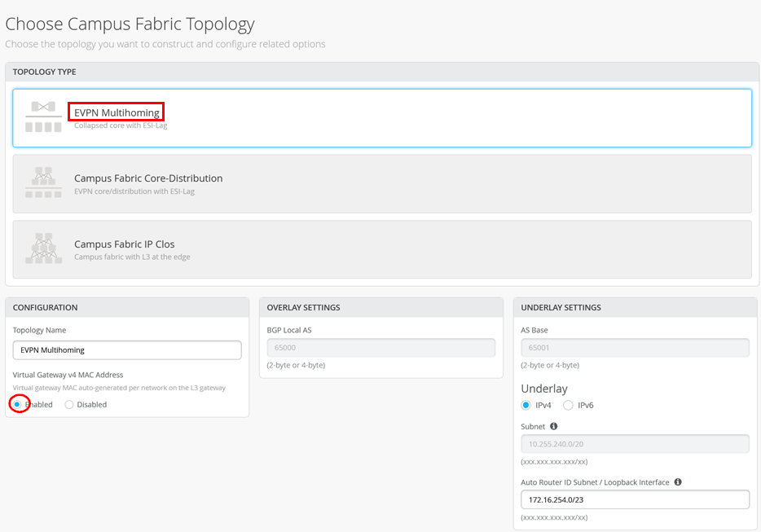Pick Campus Fabric Core-Distribution topology title
Viewport: 761px width, 532px height.
click(x=148, y=178)
